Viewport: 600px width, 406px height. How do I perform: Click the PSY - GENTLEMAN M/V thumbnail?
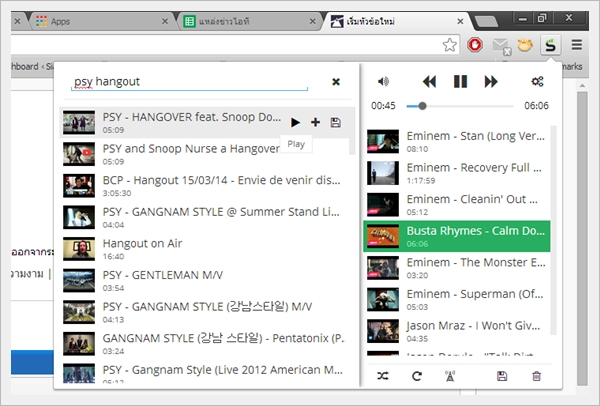(79, 280)
